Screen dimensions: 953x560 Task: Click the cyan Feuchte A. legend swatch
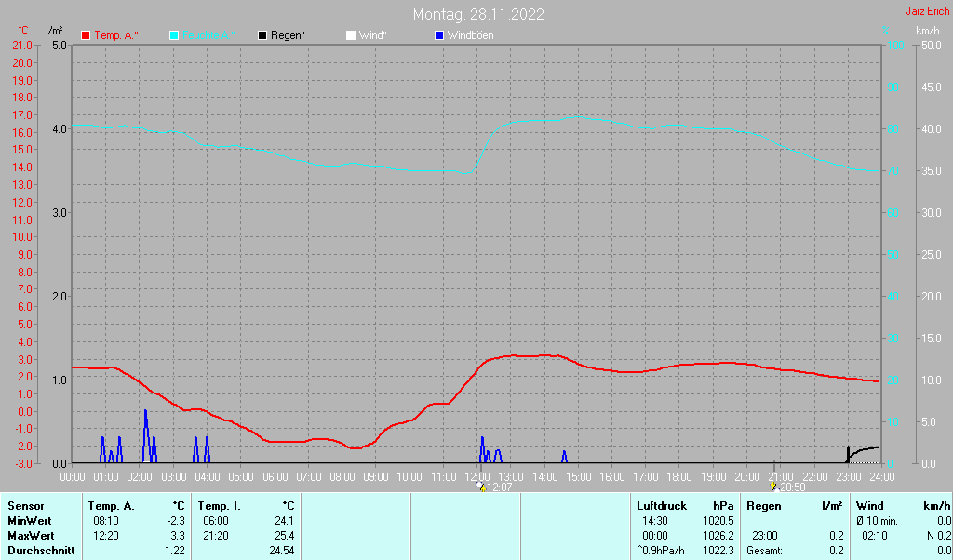tap(174, 36)
